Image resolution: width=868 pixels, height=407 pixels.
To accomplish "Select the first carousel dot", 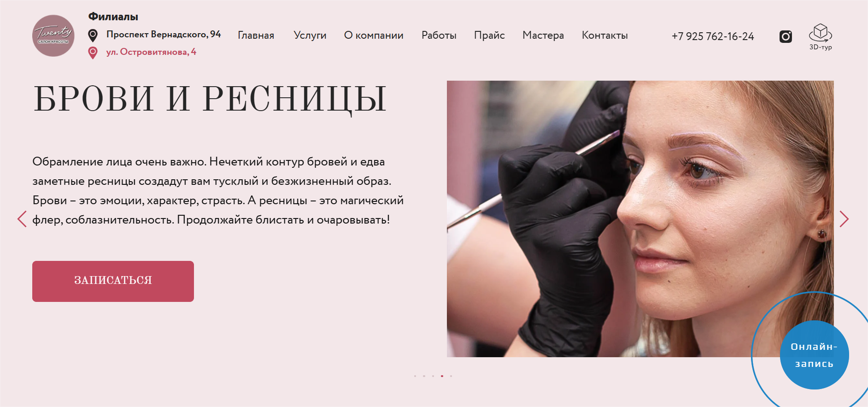I will [415, 376].
